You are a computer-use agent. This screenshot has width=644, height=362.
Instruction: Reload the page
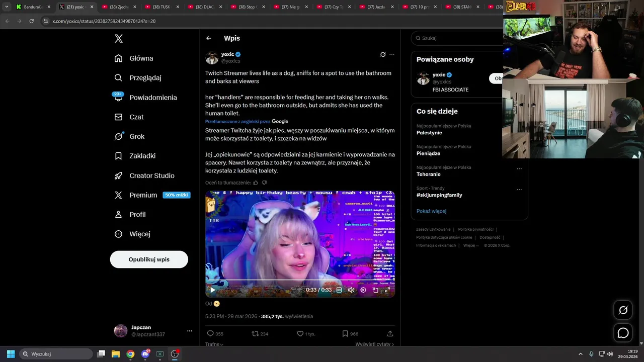click(31, 21)
